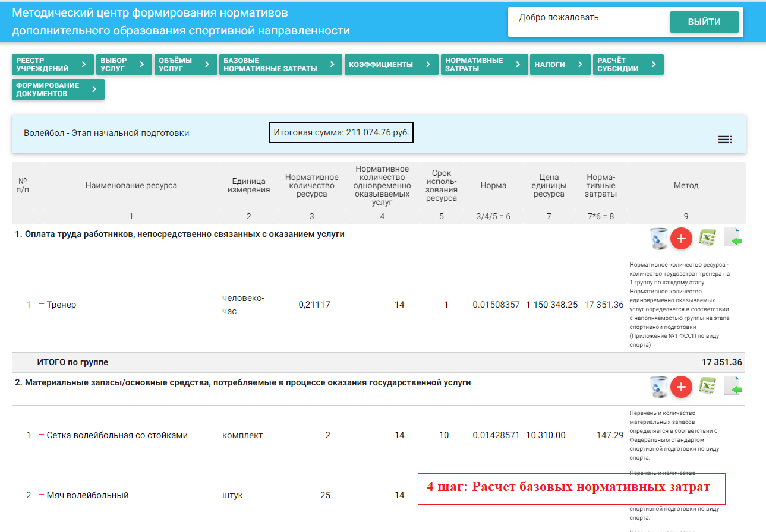Add resource with red plus in Оплата труда section
This screenshot has width=766, height=532.
tap(681, 239)
